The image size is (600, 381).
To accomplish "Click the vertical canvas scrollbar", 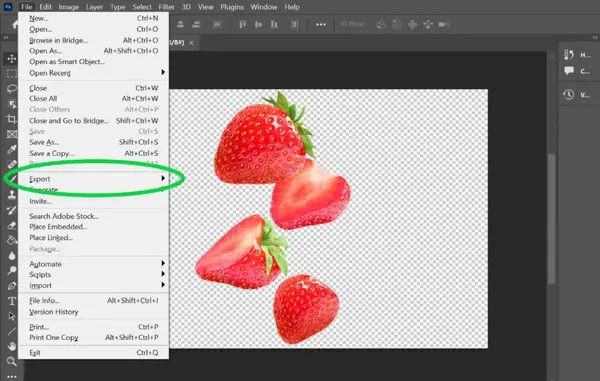I will click(551, 218).
